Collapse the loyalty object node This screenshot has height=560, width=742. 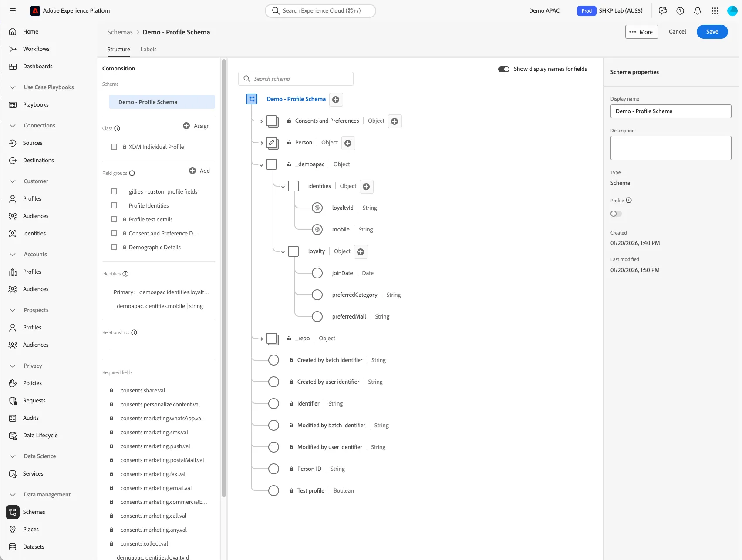[x=283, y=252]
